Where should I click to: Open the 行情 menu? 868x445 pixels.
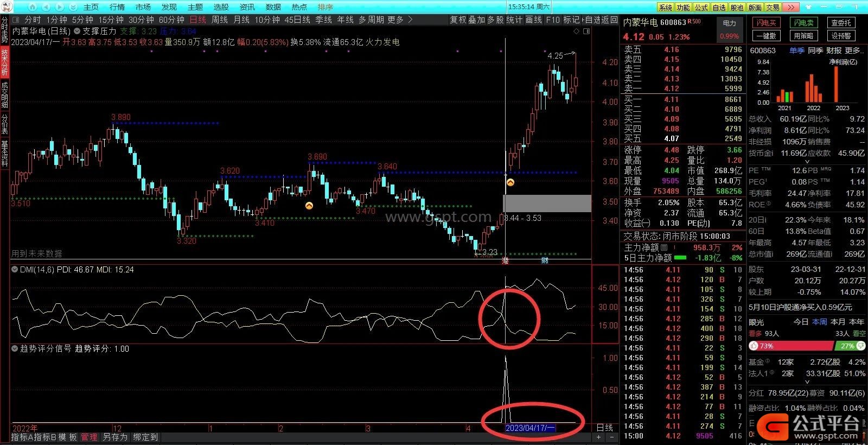point(117,7)
